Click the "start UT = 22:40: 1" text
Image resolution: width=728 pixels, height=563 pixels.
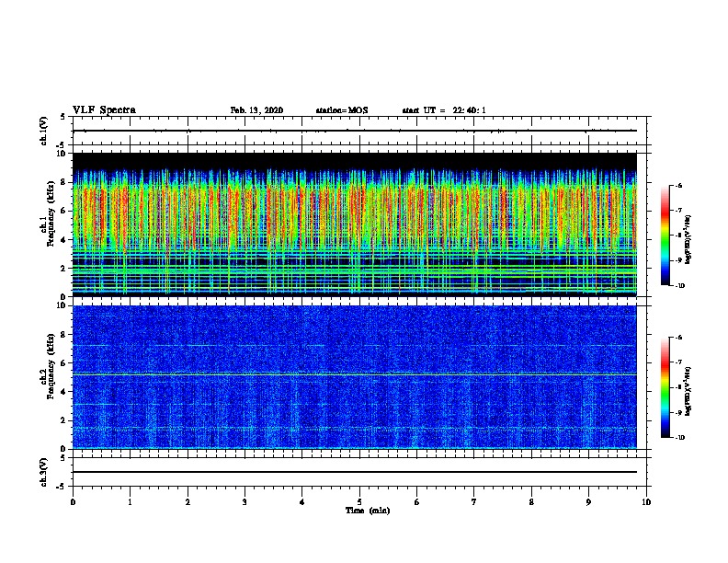click(x=444, y=110)
